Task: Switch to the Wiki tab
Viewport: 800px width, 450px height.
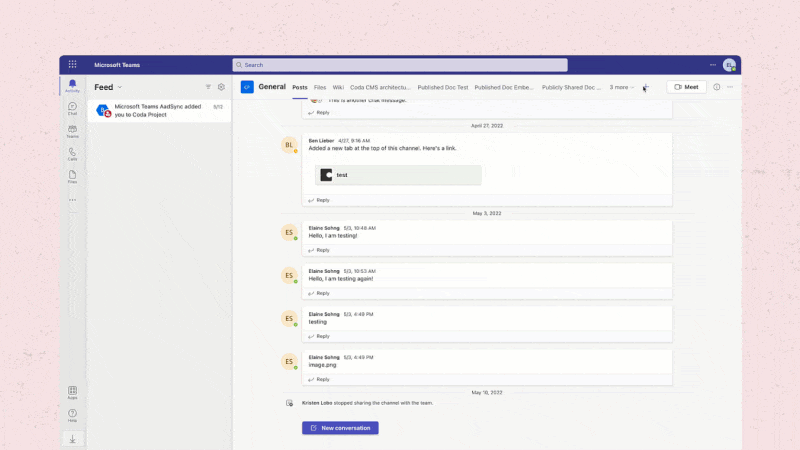Action: click(x=338, y=87)
